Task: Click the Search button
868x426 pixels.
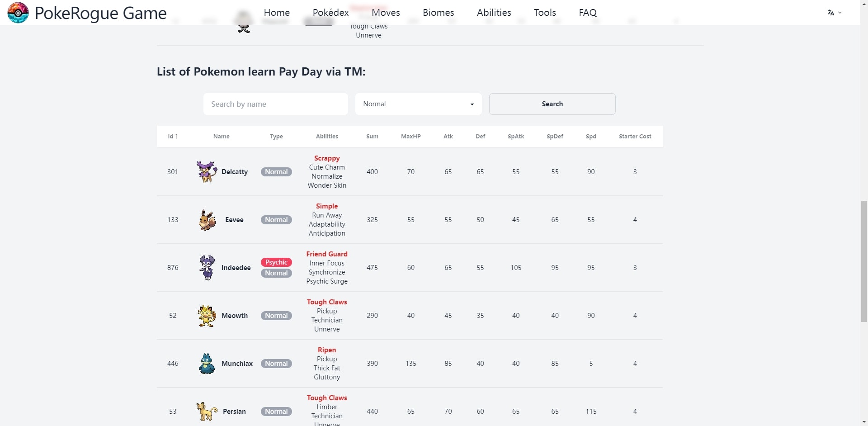Action: coord(552,104)
